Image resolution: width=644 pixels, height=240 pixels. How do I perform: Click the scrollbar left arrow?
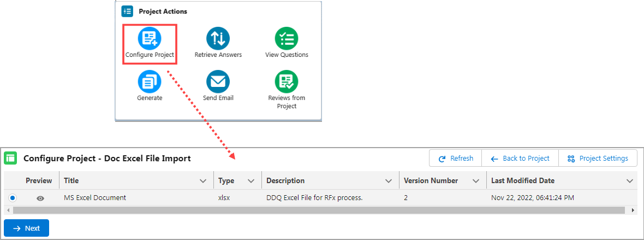(x=9, y=210)
